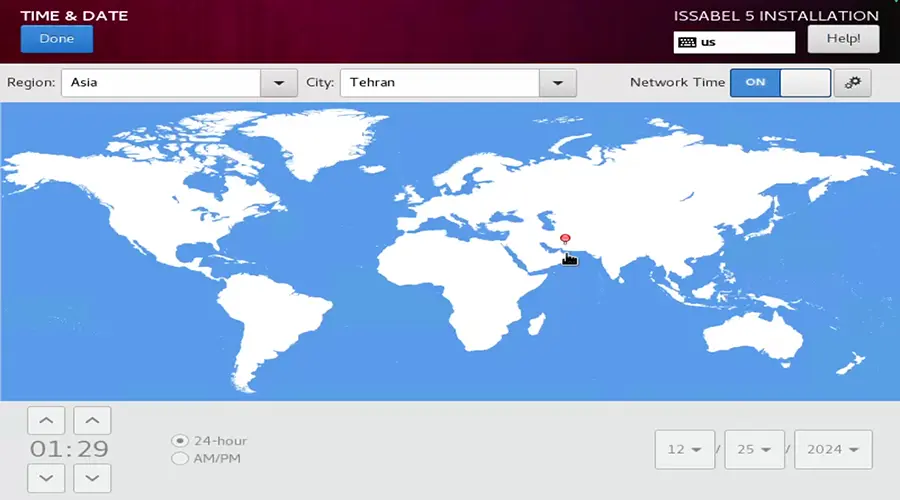The image size is (900, 500).
Task: Click the 01:29 time display
Action: click(69, 449)
